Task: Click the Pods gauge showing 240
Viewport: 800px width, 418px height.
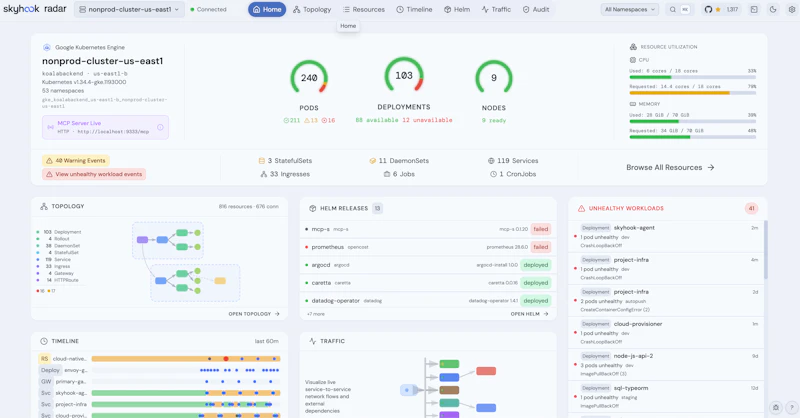Action: pyautogui.click(x=309, y=78)
